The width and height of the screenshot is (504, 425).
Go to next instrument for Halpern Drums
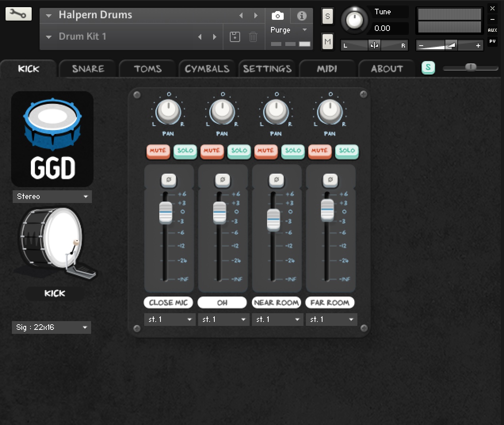pos(256,15)
